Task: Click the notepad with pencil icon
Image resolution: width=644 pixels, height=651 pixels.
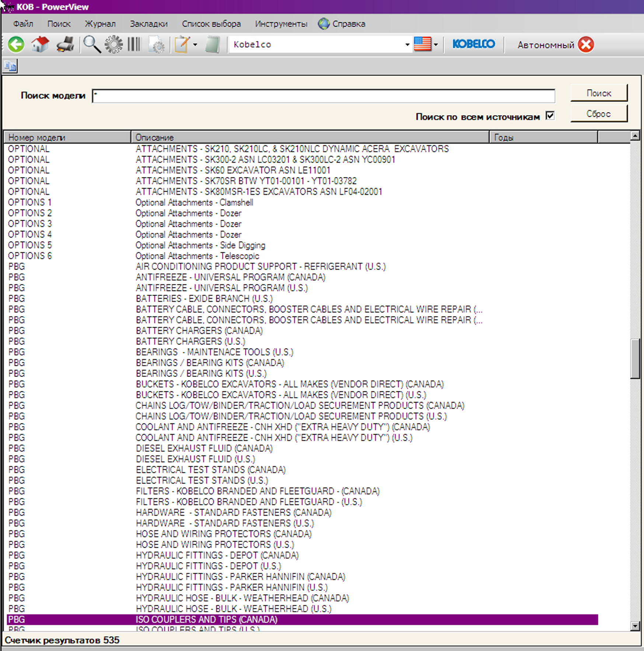Action: tap(182, 45)
